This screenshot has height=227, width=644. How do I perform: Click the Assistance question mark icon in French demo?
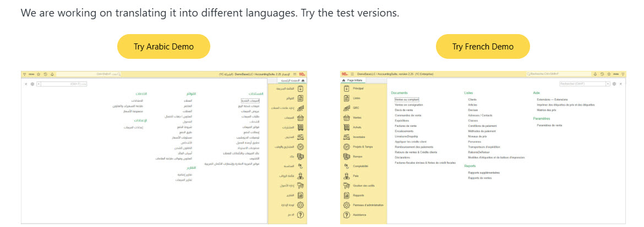pos(346,215)
